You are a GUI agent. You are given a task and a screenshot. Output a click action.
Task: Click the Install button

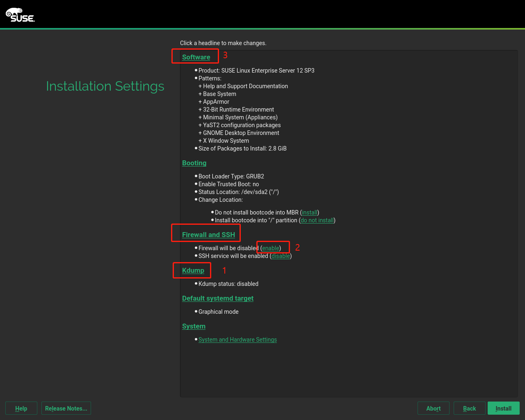[x=503, y=408]
